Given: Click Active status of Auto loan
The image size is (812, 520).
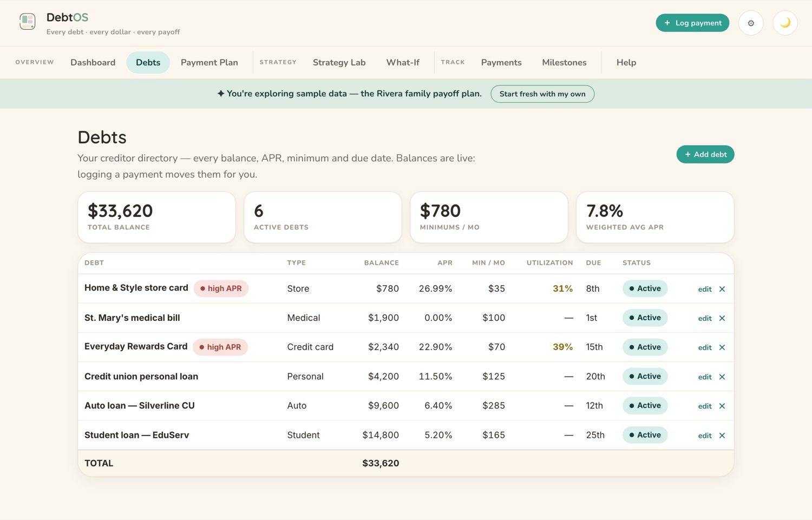Looking at the screenshot, I should (x=645, y=405).
